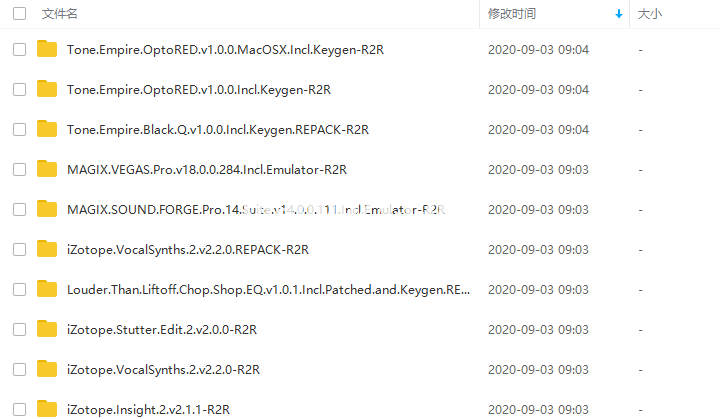This screenshot has width=720, height=419.
Task: Select checkbox for iZotope.VocalSynths.2.v2.2.0-R2R
Action: (19, 369)
